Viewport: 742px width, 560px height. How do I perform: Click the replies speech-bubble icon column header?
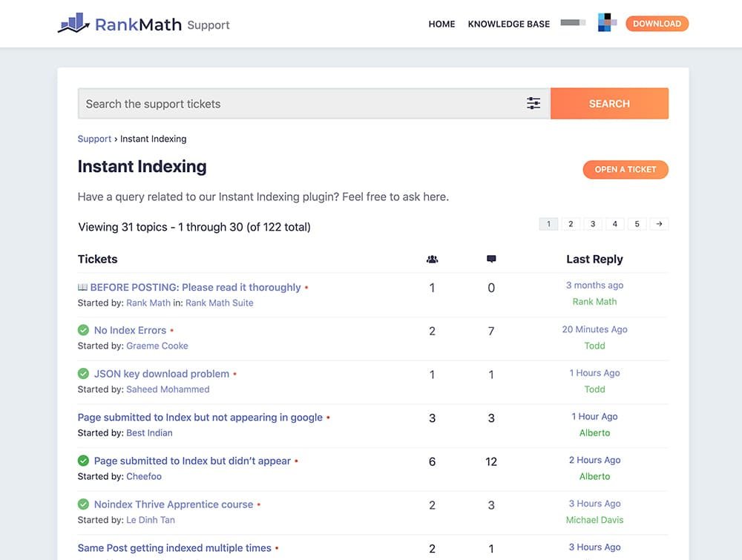(x=490, y=259)
